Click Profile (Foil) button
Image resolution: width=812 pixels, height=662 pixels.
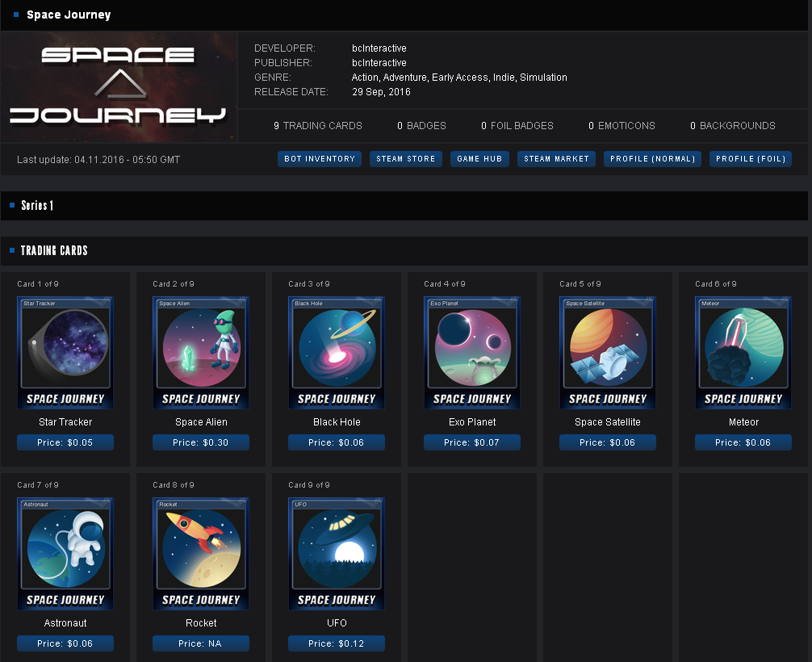point(751,159)
